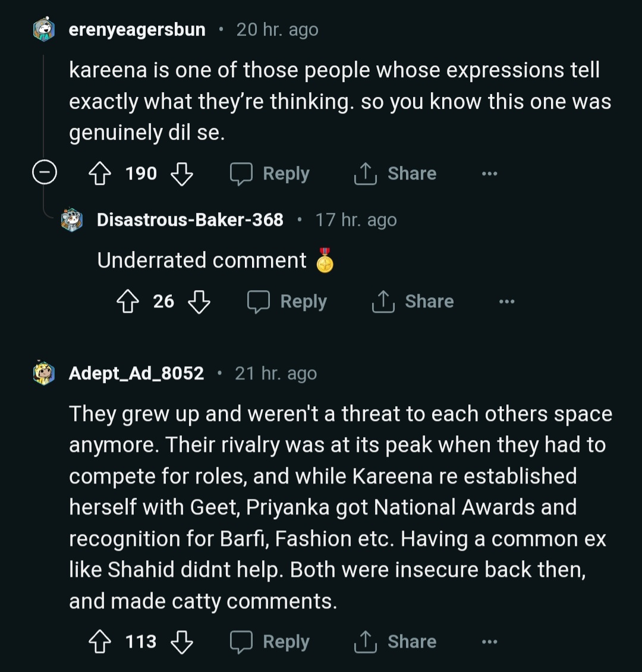
Task: Downvote erenyeagersbun's comment with 190 votes
Action: click(x=182, y=174)
